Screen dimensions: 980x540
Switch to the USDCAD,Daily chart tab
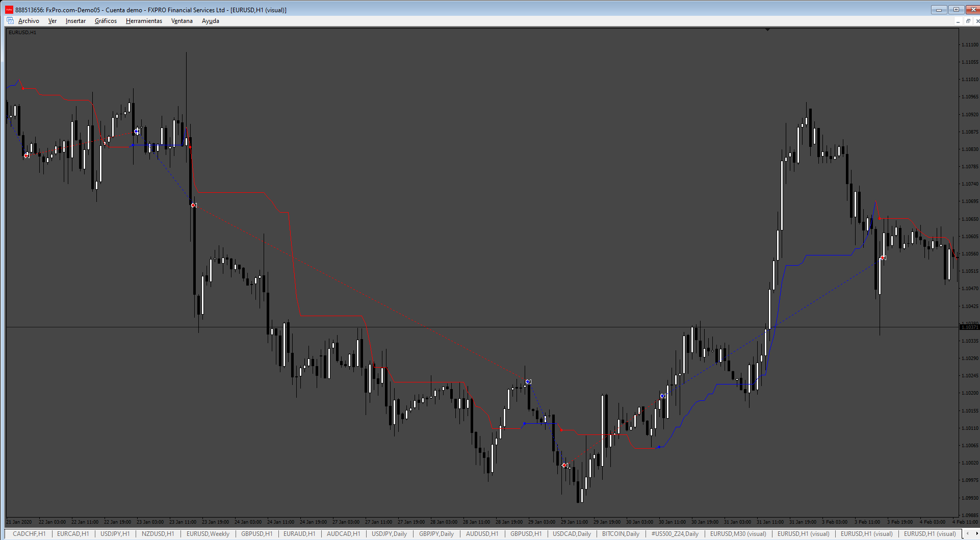pos(572,534)
